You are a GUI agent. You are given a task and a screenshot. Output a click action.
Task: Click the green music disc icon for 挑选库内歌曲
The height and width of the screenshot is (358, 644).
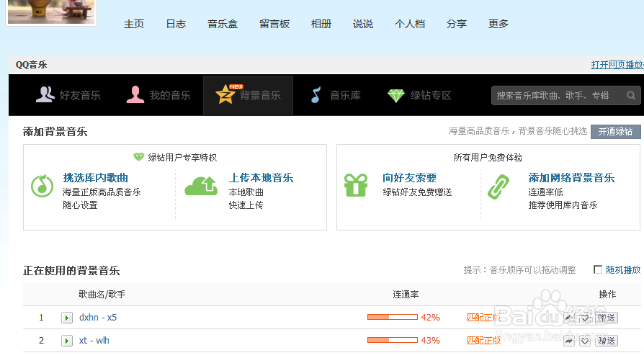pyautogui.click(x=43, y=186)
